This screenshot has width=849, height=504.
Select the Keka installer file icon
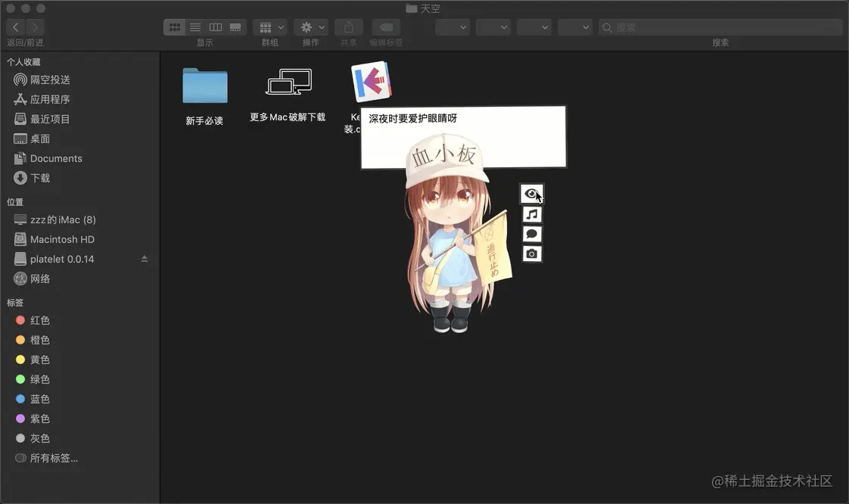pos(372,82)
